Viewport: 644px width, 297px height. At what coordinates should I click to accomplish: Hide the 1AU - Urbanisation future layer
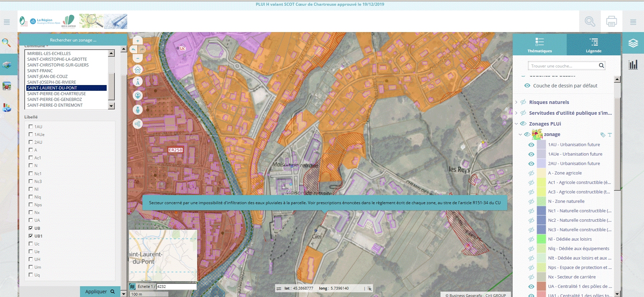point(531,145)
